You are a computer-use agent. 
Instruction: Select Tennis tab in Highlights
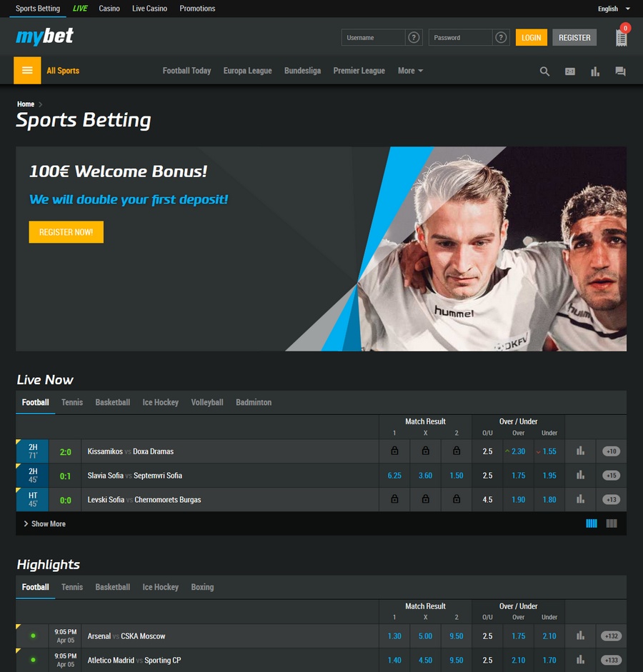coord(72,587)
